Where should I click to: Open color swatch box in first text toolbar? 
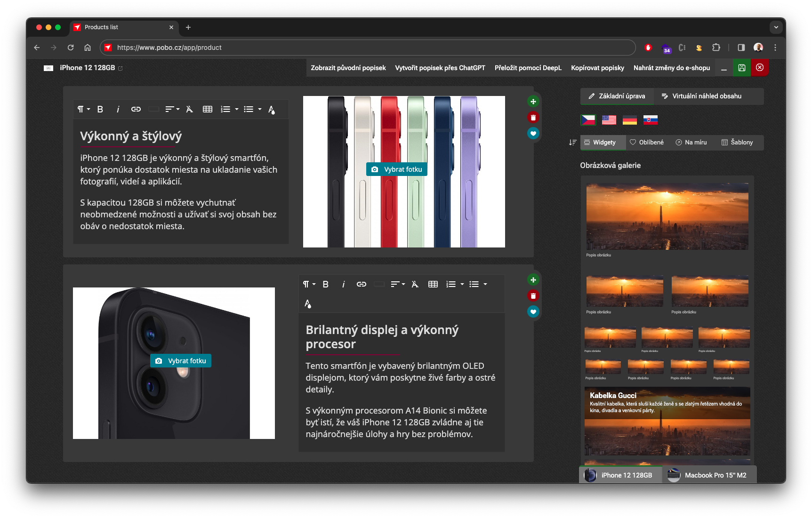click(153, 109)
